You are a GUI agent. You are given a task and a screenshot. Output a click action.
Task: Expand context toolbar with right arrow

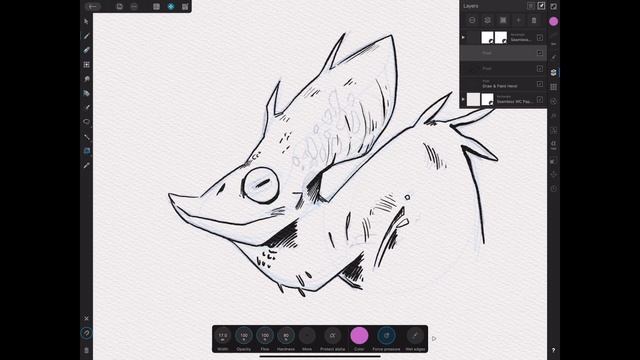click(434, 338)
